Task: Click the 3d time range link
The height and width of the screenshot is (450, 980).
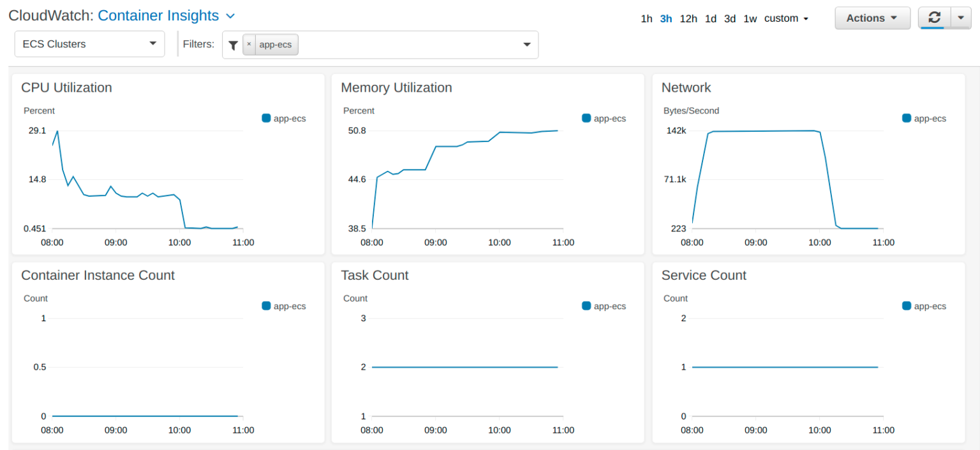Action: click(x=730, y=18)
